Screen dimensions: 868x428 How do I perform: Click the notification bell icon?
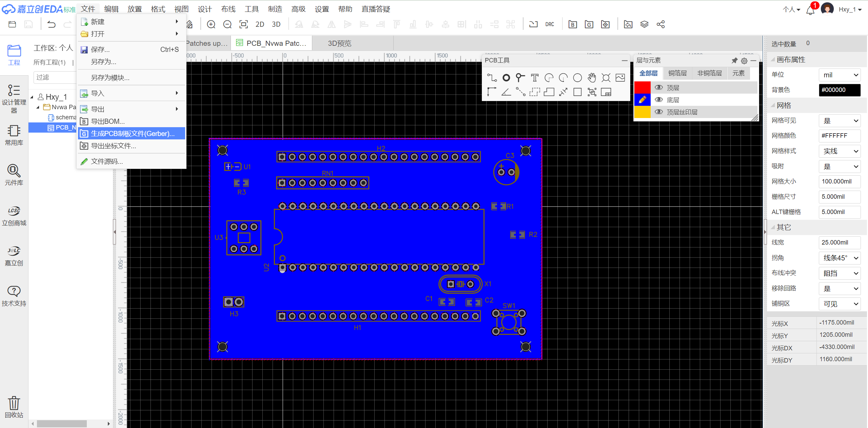(810, 10)
